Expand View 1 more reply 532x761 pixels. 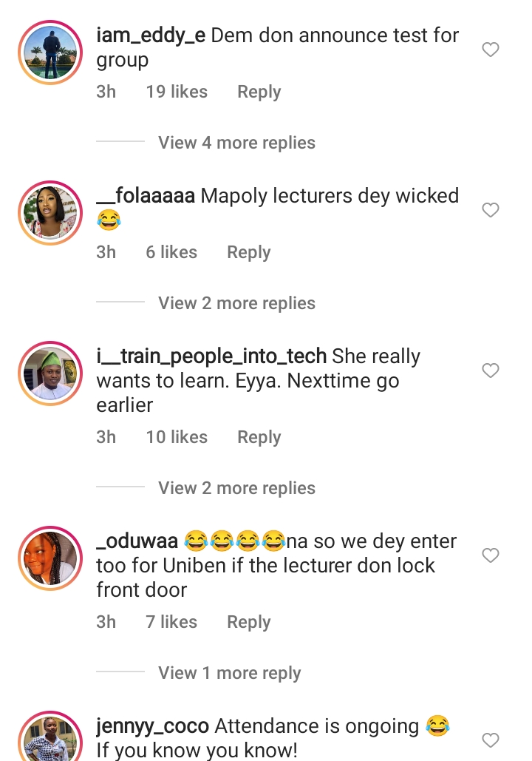(229, 673)
